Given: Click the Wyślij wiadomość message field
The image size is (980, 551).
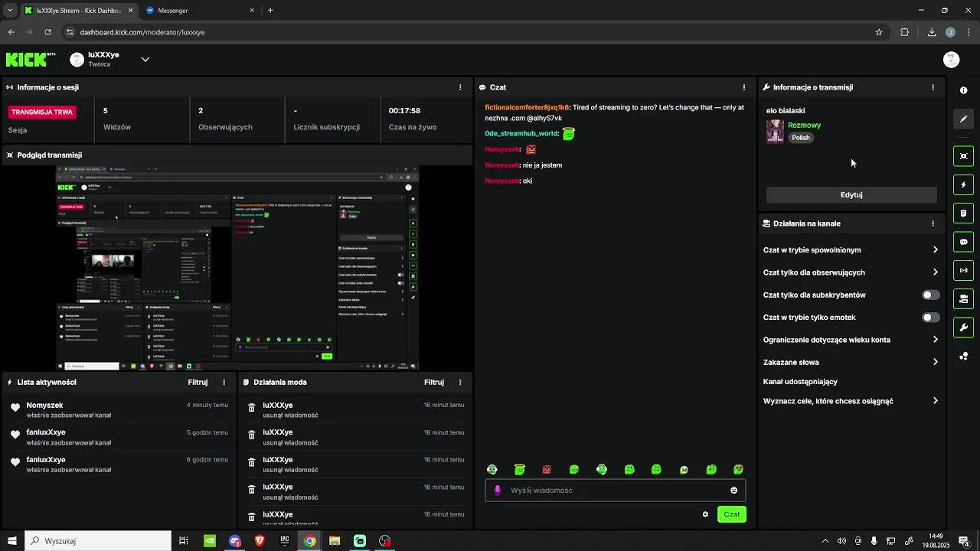Looking at the screenshot, I should [x=615, y=491].
